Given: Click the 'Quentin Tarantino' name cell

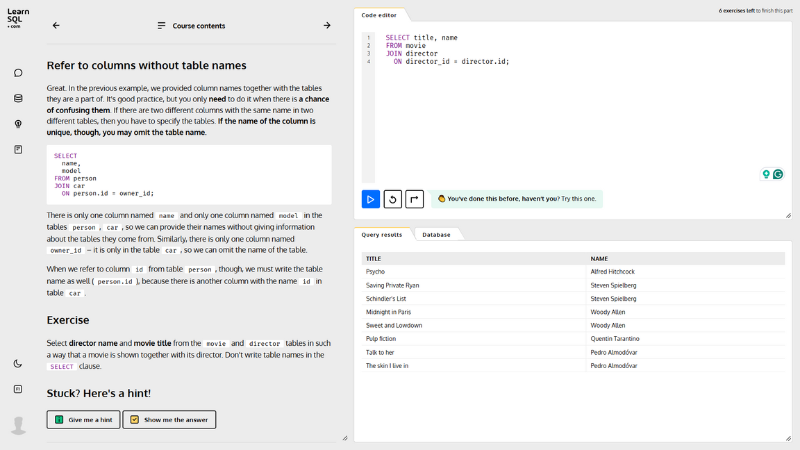Looking at the screenshot, I should click(x=686, y=339).
